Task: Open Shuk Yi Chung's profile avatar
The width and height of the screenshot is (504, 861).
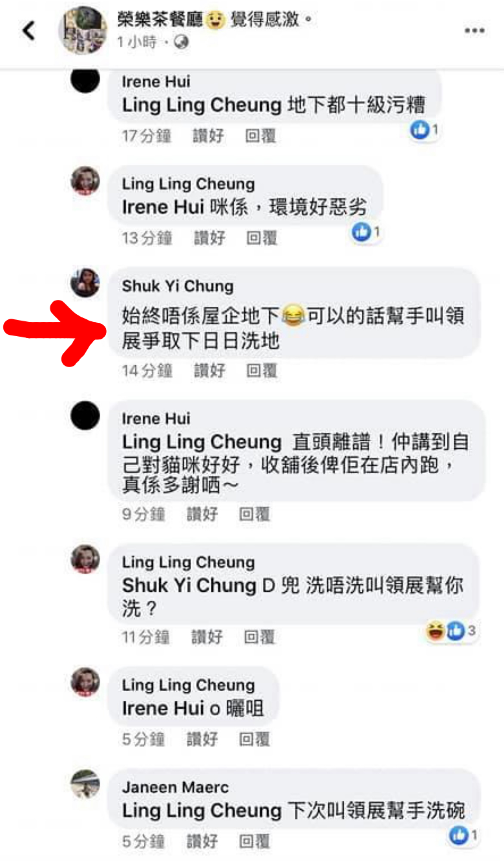Action: point(85,283)
